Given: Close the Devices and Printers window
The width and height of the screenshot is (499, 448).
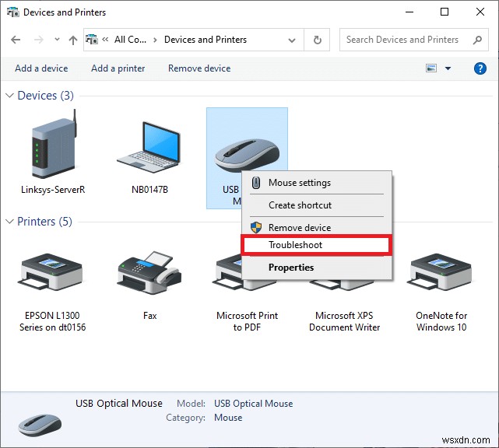Looking at the screenshot, I should [480, 12].
